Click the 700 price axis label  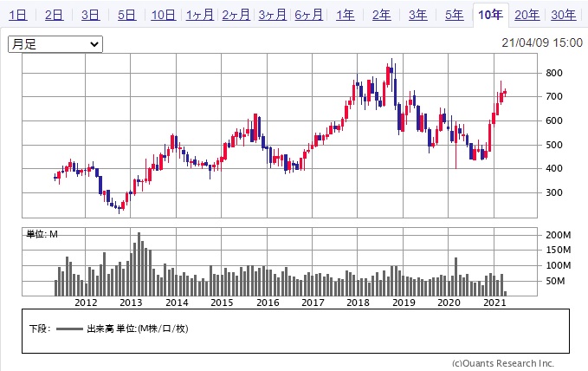click(554, 96)
